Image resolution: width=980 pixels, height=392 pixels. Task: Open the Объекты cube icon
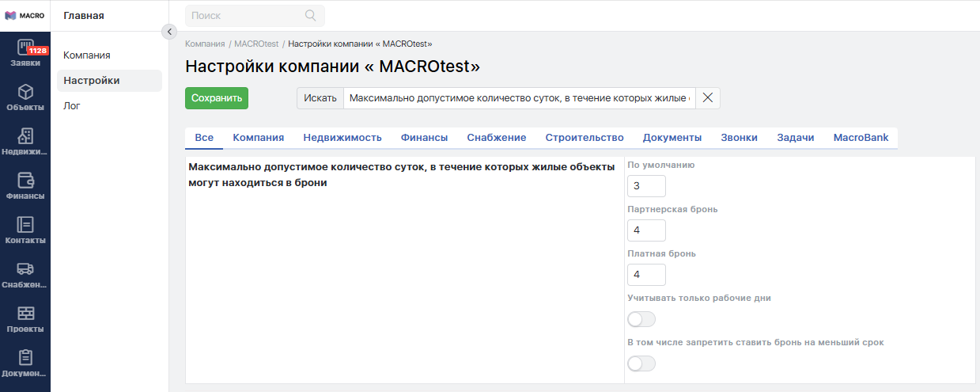[x=25, y=93]
